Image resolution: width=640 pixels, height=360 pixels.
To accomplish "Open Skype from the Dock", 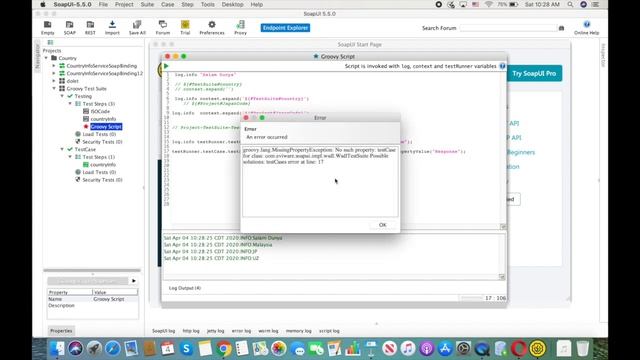I will (x=187, y=349).
